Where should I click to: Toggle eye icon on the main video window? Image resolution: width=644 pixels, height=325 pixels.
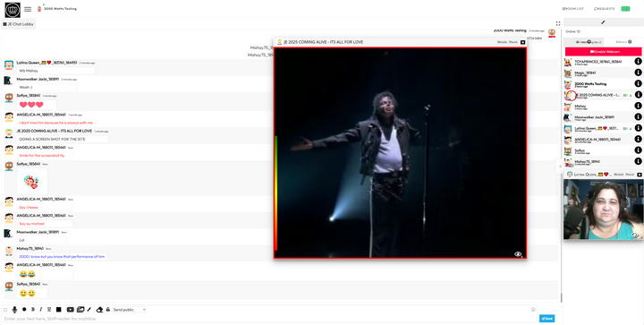click(518, 254)
